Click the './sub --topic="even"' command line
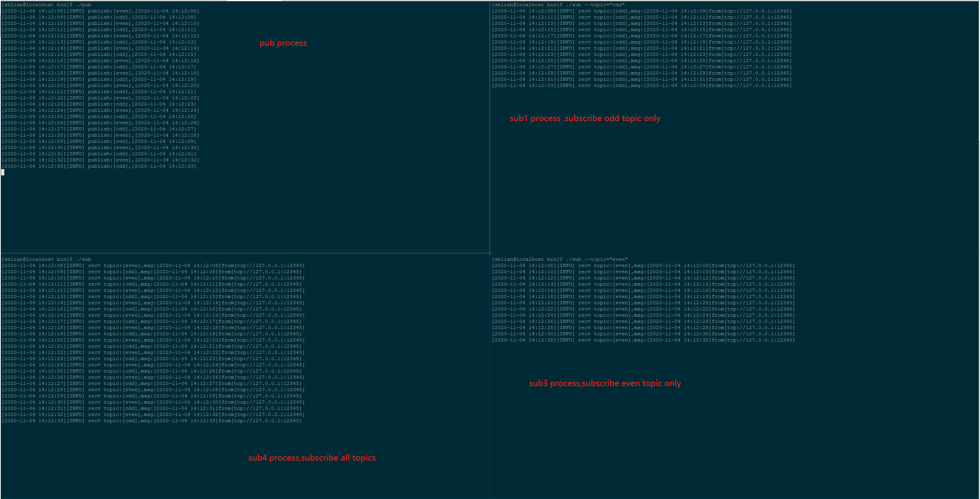Screen dimensions: 980x499 560,259
